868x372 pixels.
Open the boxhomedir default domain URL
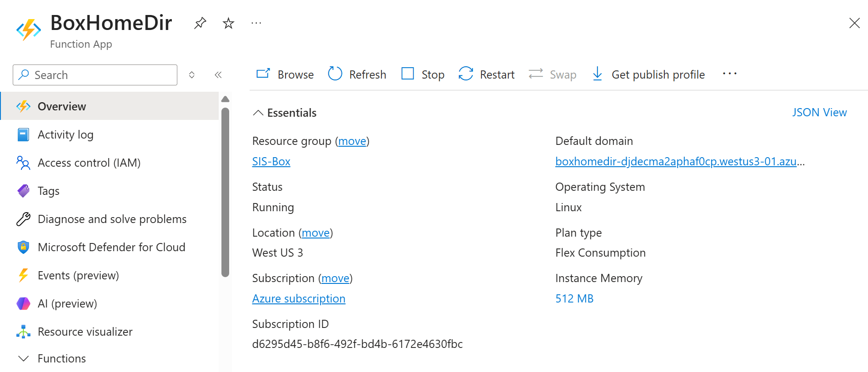(680, 162)
